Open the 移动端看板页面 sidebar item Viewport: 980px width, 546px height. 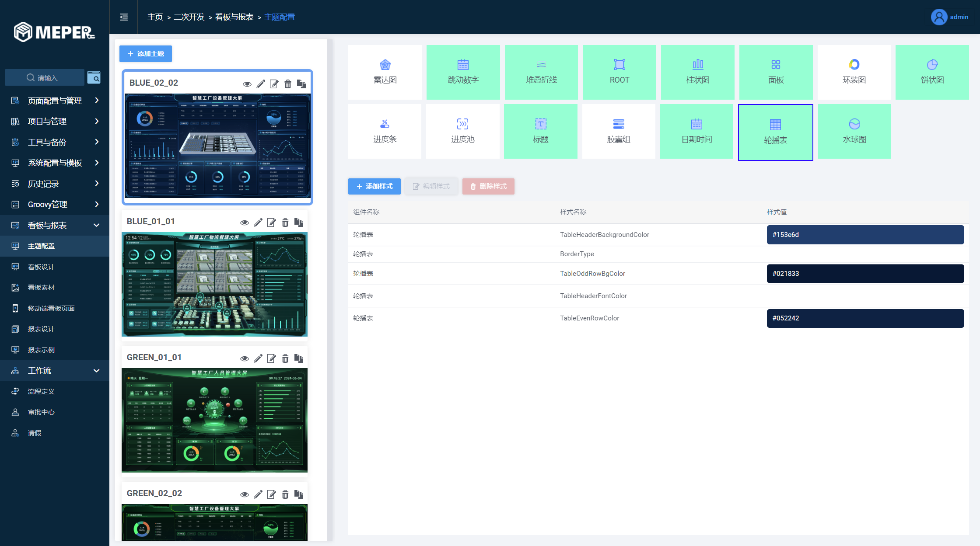(55, 308)
